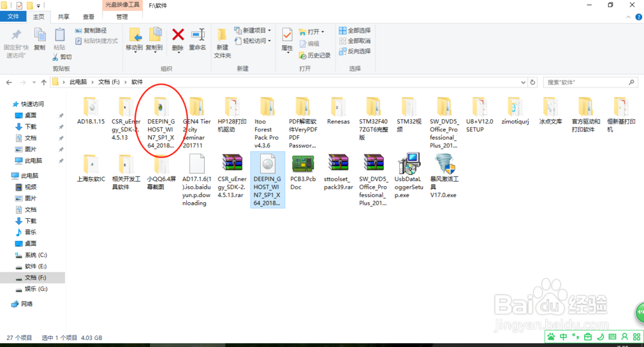Select the Itoo Forest Pack Pro folder
644x347 pixels.
(267, 122)
